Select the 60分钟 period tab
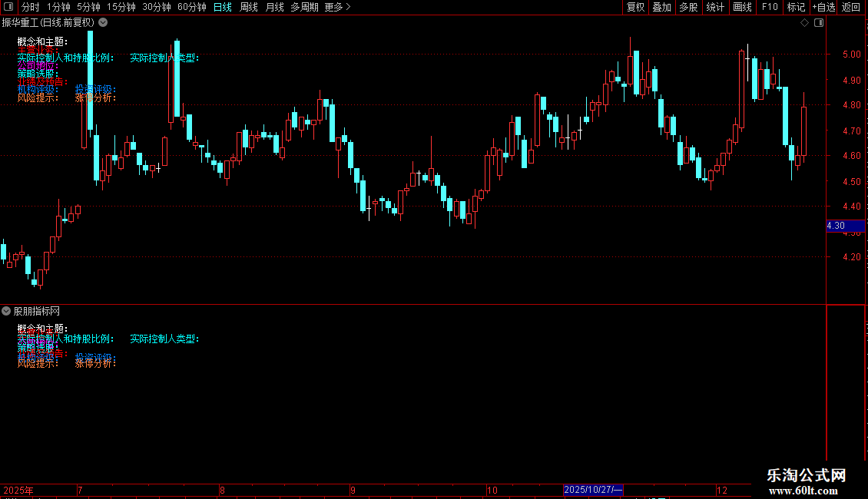The height and width of the screenshot is (499, 868). [191, 7]
